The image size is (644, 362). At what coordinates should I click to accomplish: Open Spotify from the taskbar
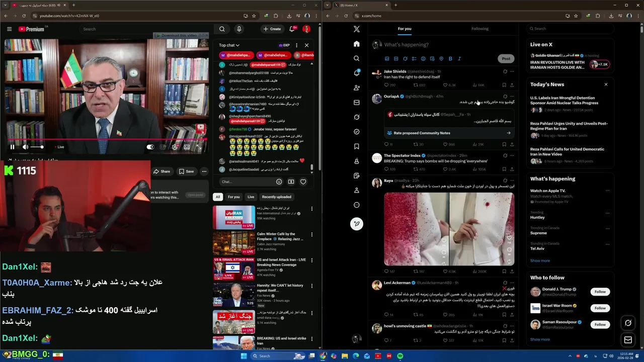[x=400, y=356]
